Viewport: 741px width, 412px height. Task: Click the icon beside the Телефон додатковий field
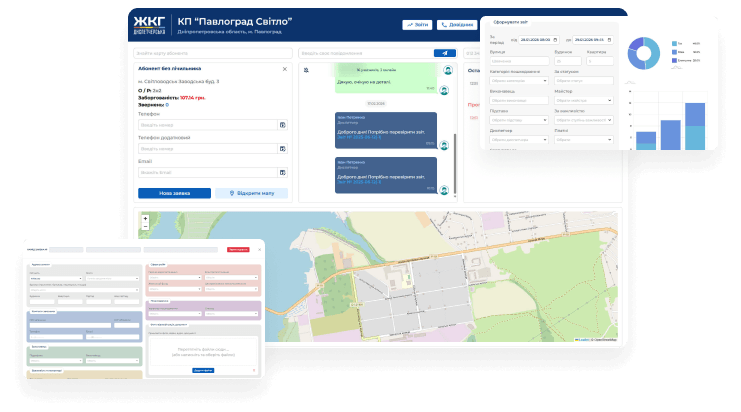pos(283,148)
